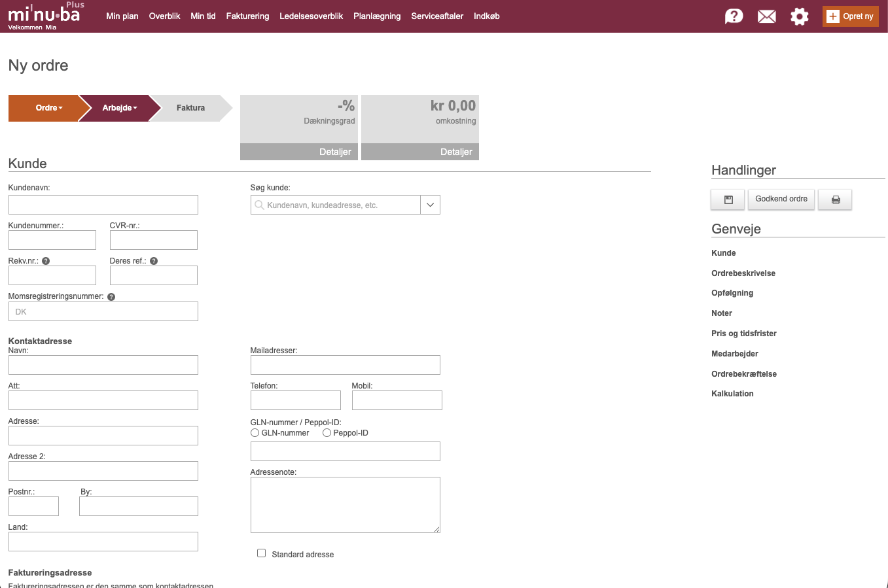Open the help question mark icon

(x=734, y=16)
